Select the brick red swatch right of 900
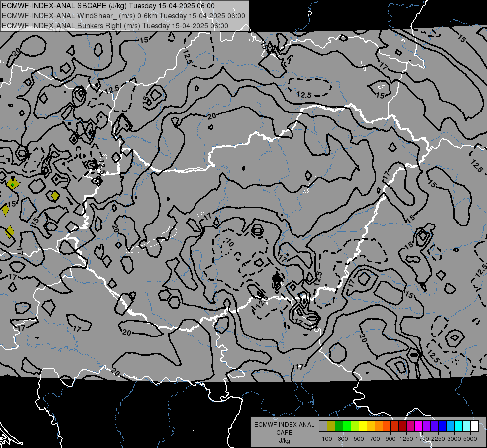 click(x=395, y=426)
